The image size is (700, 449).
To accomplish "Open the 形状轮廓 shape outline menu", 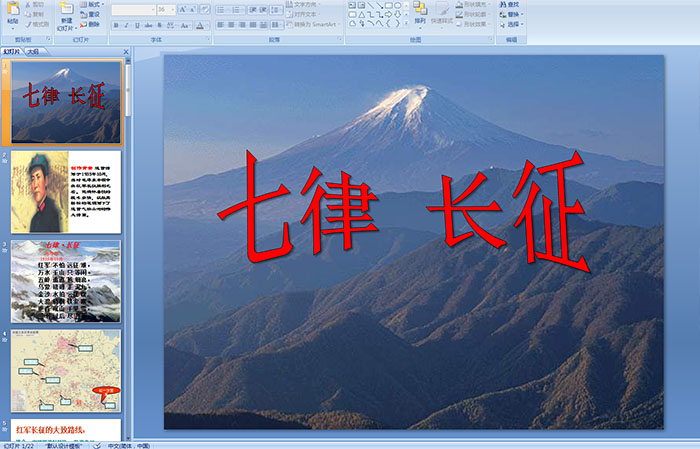I will [473, 14].
